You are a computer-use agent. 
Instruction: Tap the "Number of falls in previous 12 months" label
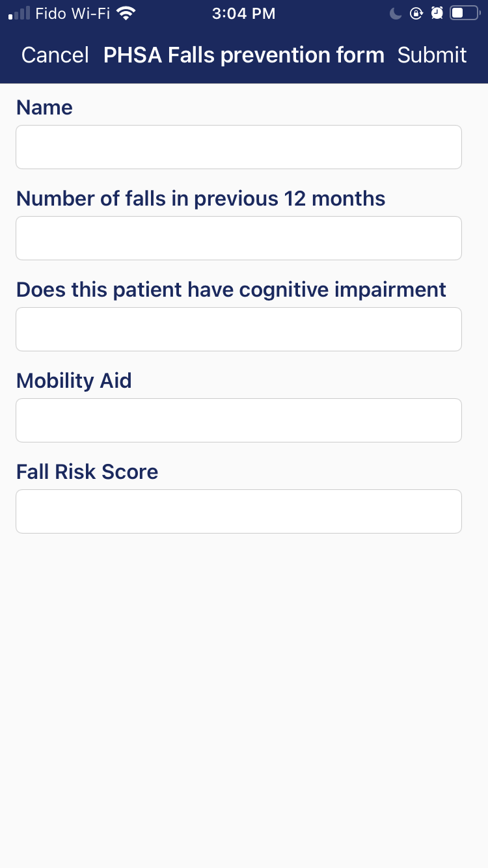[200, 198]
